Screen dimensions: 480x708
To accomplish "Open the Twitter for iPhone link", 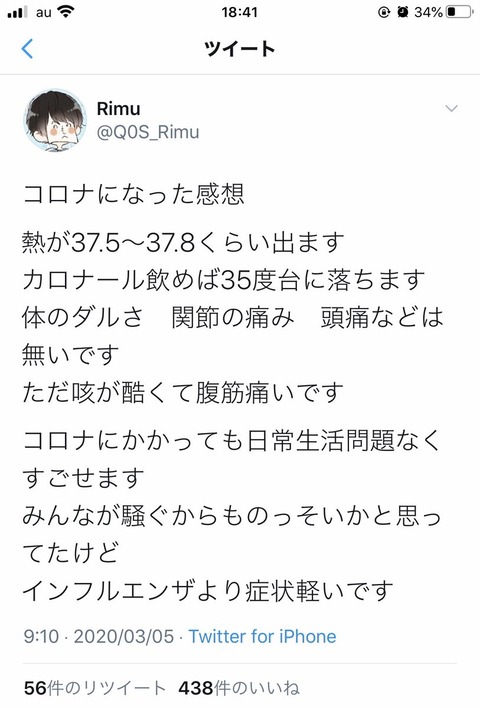I will pos(262,636).
